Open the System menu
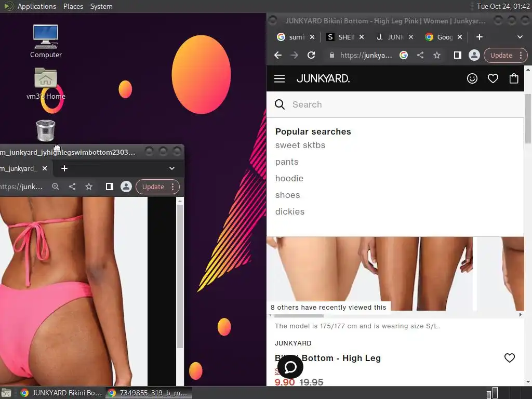Screen dimensions: 532x399 [x=101, y=6]
